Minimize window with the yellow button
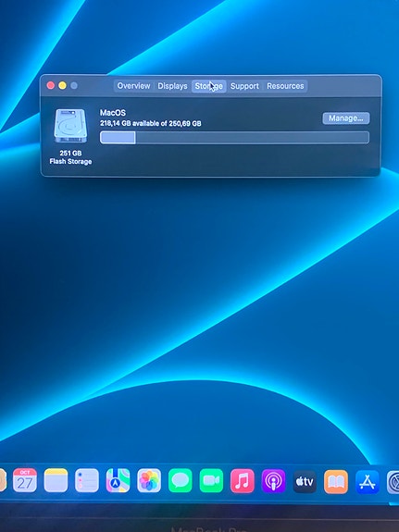Screen dimensions: 399x532 pyautogui.click(x=62, y=85)
